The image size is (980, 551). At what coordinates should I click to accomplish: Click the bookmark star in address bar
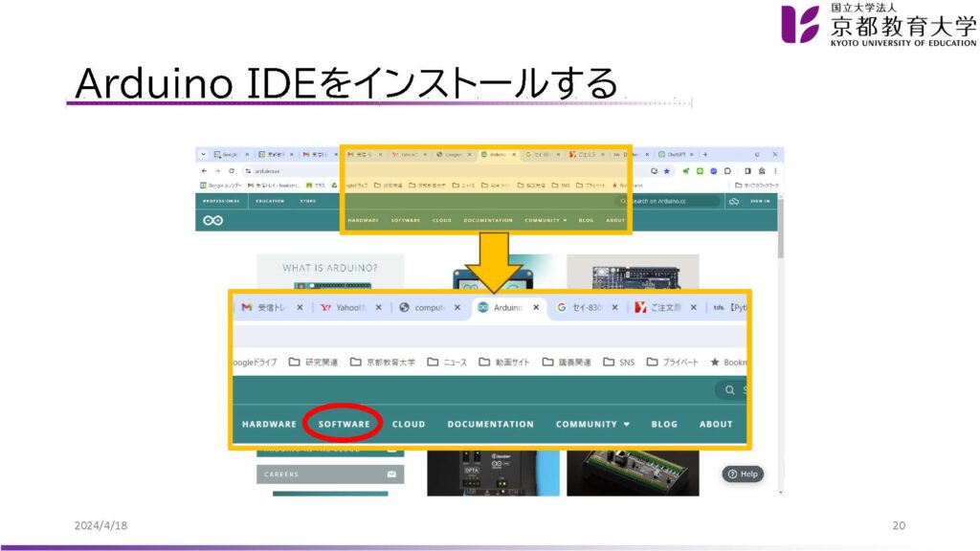tap(667, 170)
